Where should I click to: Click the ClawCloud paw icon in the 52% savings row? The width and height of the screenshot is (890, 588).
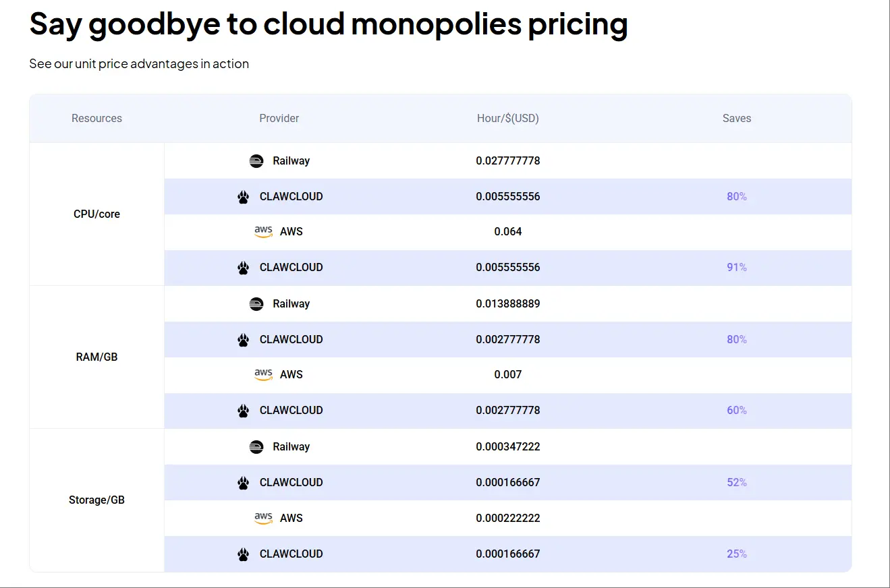coord(244,483)
